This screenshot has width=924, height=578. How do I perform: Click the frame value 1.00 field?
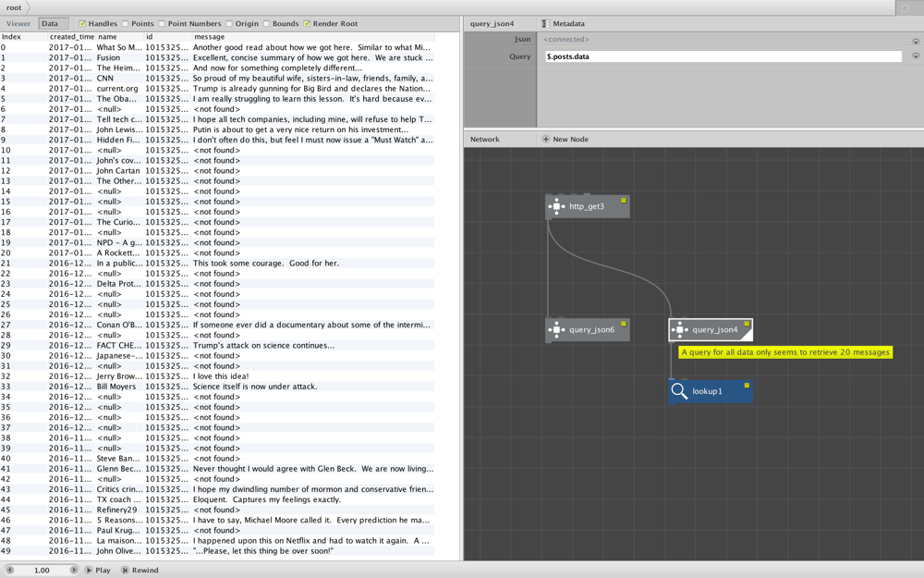point(42,571)
